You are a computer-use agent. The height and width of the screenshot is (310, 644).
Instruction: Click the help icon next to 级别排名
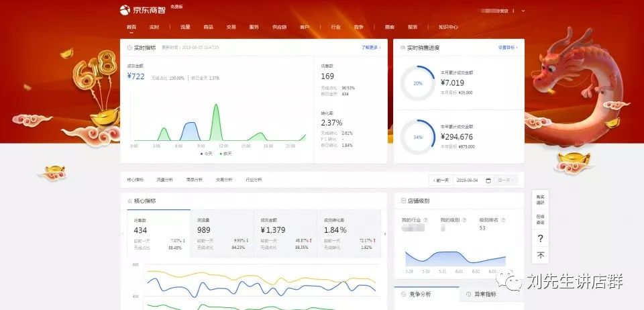point(503,220)
